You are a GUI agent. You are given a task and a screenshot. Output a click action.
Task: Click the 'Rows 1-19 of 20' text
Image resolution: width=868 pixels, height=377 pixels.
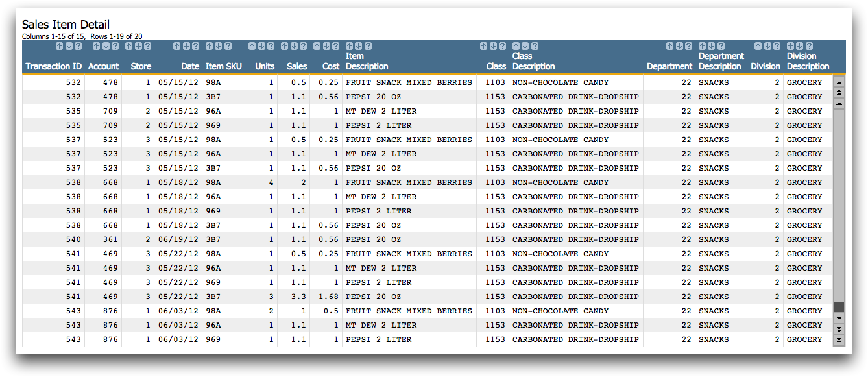pyautogui.click(x=117, y=36)
